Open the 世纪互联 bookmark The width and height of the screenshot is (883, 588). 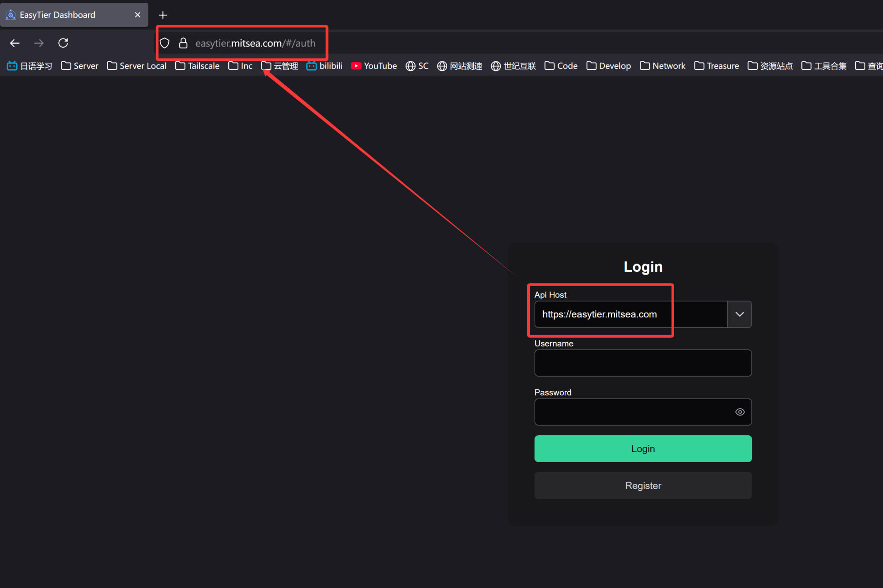513,65
